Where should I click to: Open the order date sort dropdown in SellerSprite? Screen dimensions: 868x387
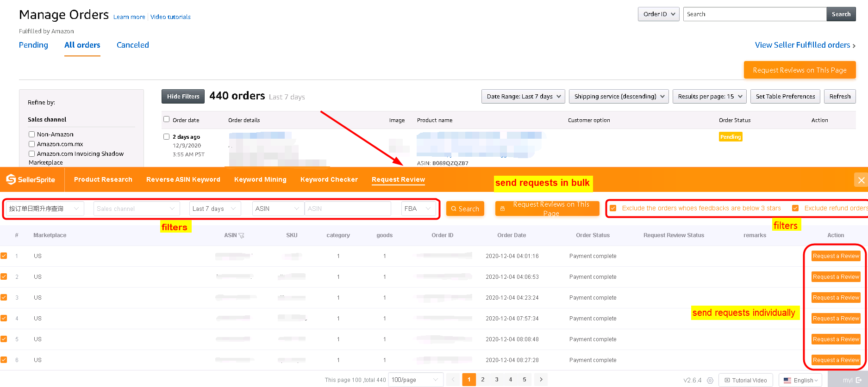click(44, 209)
